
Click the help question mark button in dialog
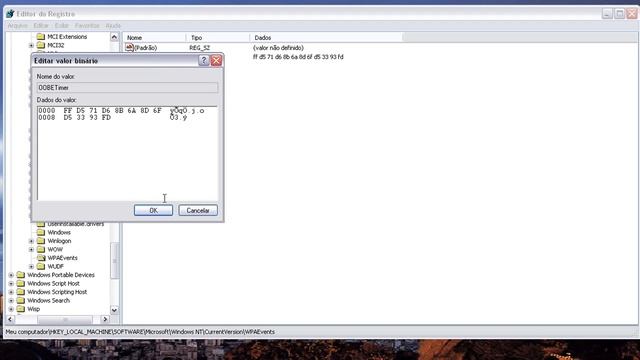204,60
